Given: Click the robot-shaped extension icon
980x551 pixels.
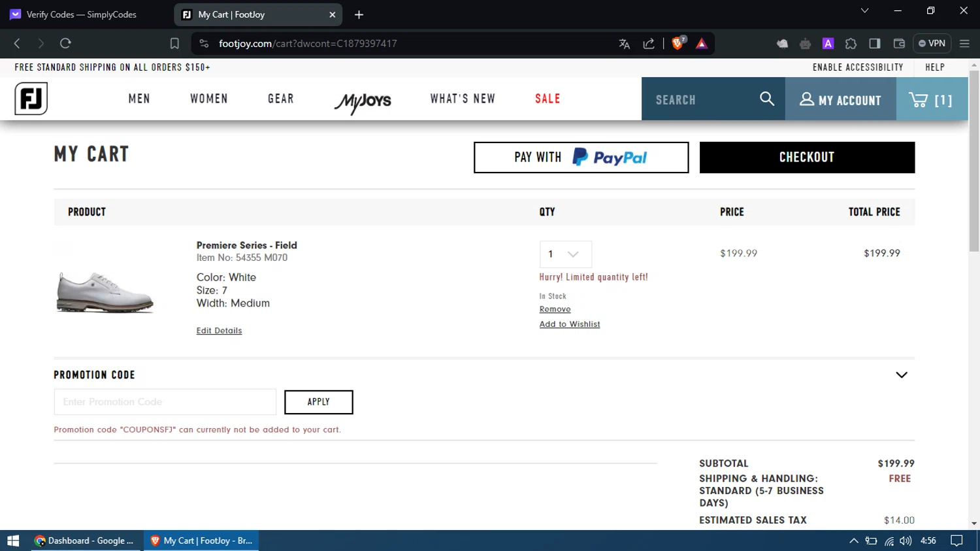Looking at the screenshot, I should point(805,44).
